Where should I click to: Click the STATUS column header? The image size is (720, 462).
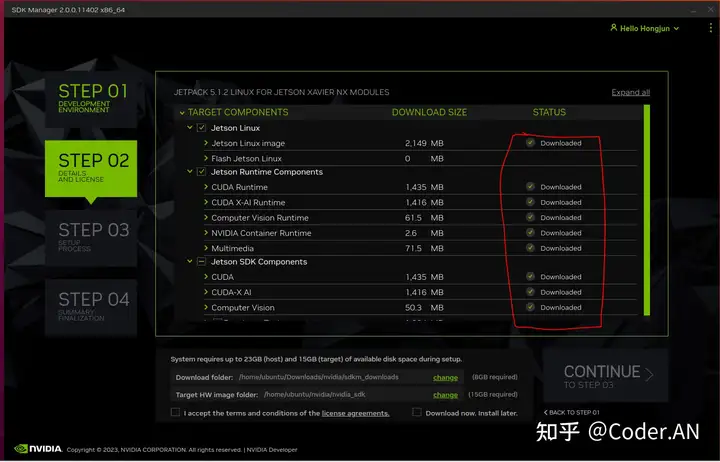coord(549,113)
